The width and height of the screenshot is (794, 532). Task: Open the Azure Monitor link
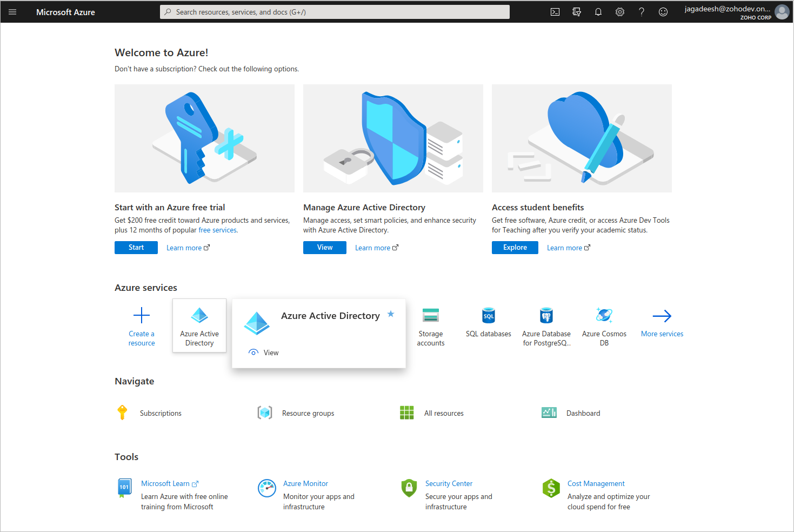[x=305, y=484]
